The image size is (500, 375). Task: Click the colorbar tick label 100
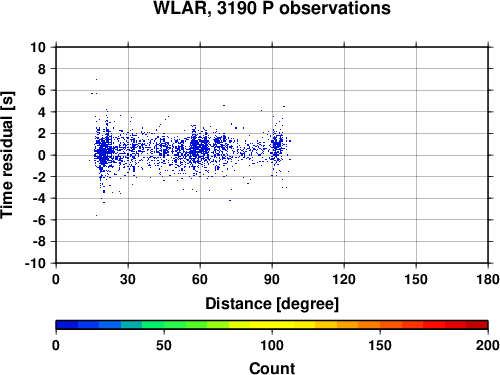[x=272, y=345]
